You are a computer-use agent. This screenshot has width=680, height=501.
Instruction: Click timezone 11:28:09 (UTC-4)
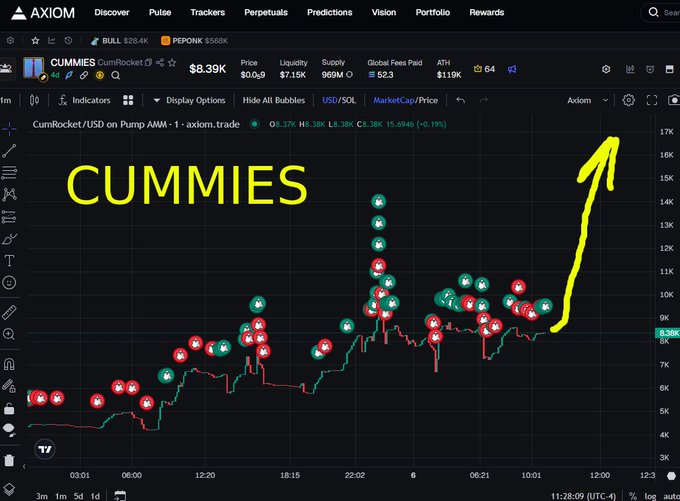point(583,496)
